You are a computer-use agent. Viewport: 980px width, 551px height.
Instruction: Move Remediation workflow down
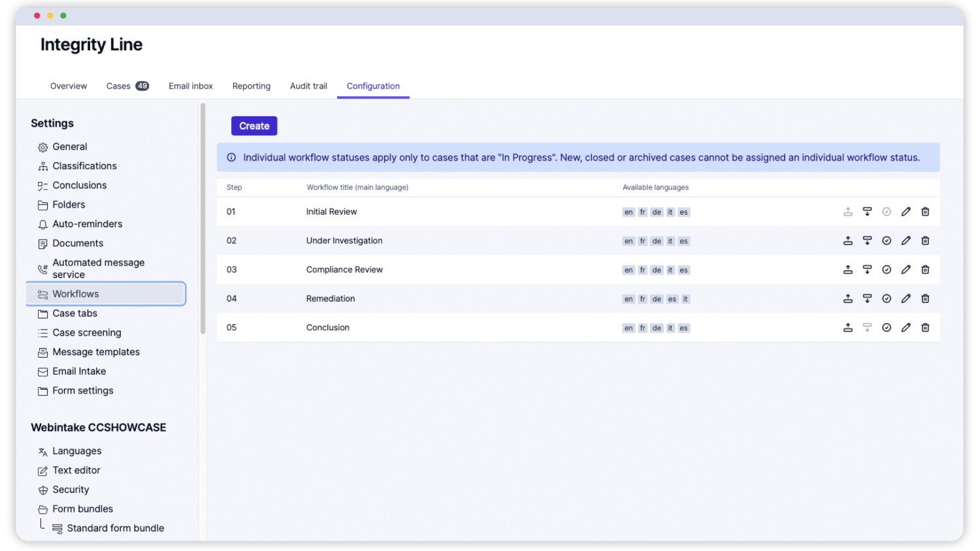tap(867, 298)
